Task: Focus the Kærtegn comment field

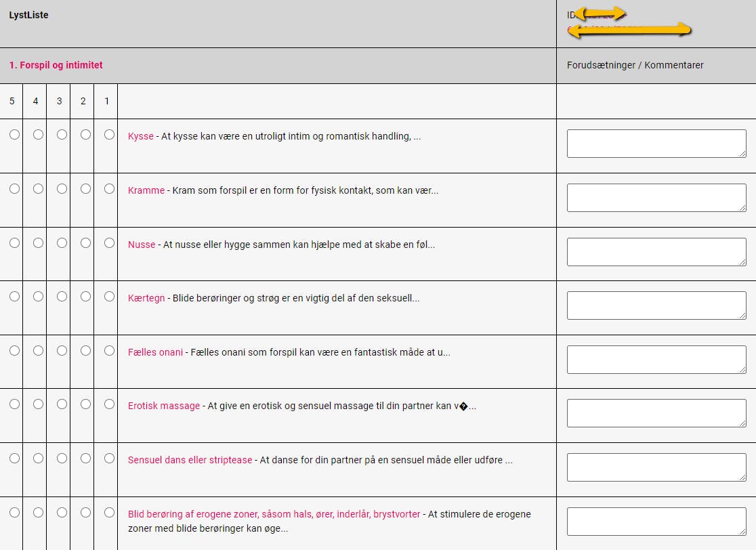Action: pos(656,305)
